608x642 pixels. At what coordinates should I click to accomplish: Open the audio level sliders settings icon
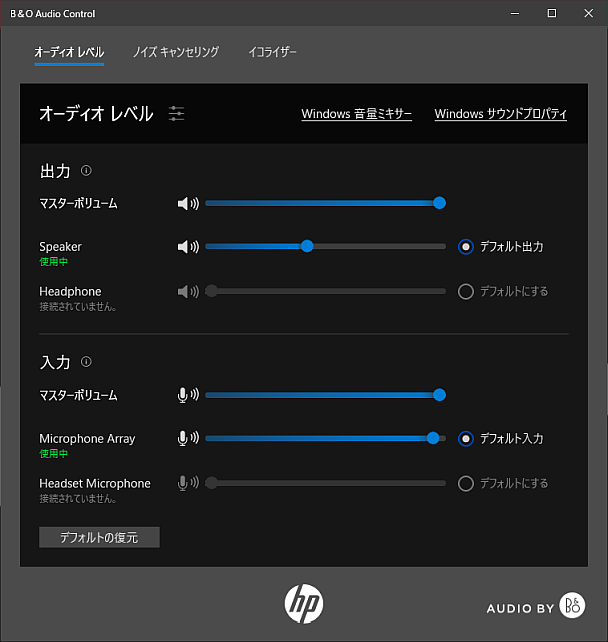point(176,113)
